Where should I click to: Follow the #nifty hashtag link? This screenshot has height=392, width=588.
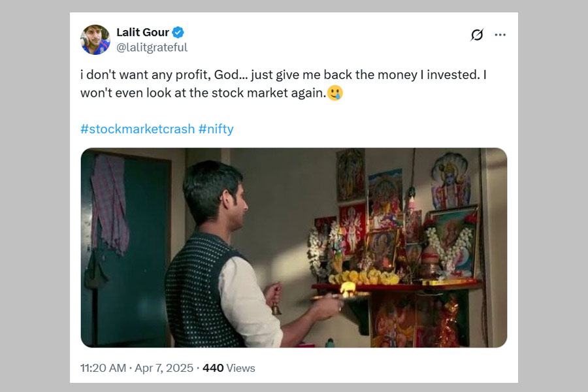[216, 129]
